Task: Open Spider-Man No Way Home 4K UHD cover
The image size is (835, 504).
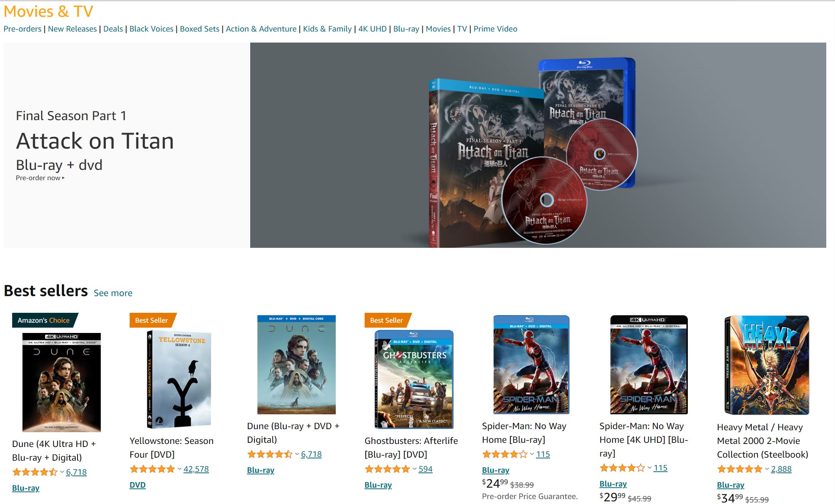Action: (649, 365)
